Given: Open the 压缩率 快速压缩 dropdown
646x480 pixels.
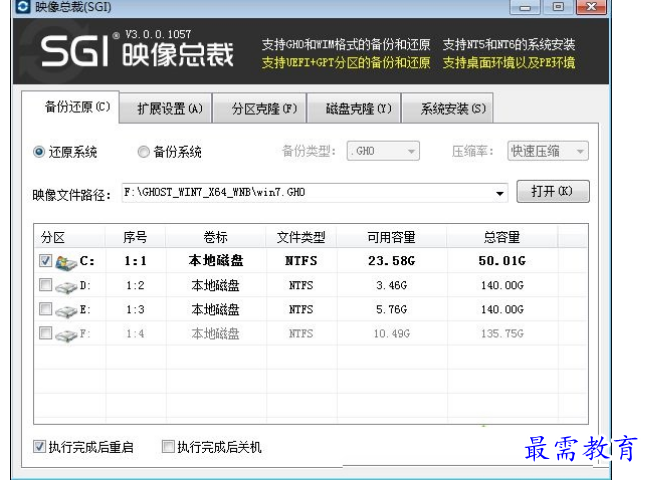Looking at the screenshot, I should [x=548, y=151].
